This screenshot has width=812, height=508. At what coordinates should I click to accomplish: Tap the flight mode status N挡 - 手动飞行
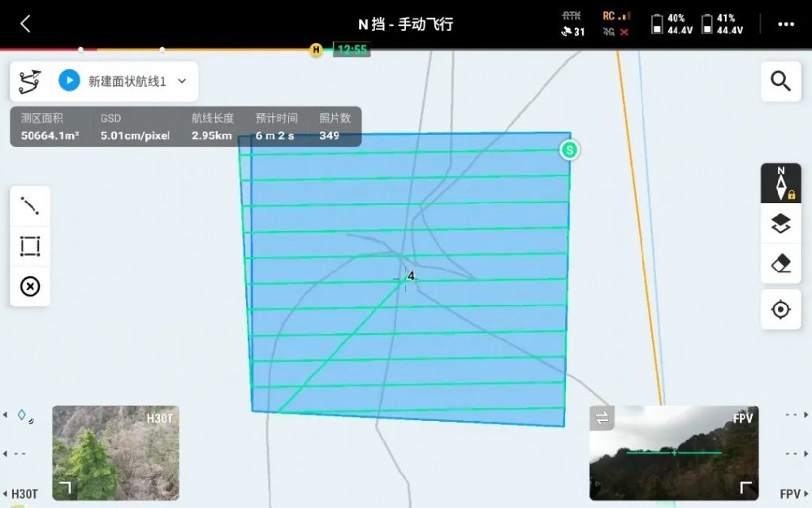pyautogui.click(x=406, y=24)
